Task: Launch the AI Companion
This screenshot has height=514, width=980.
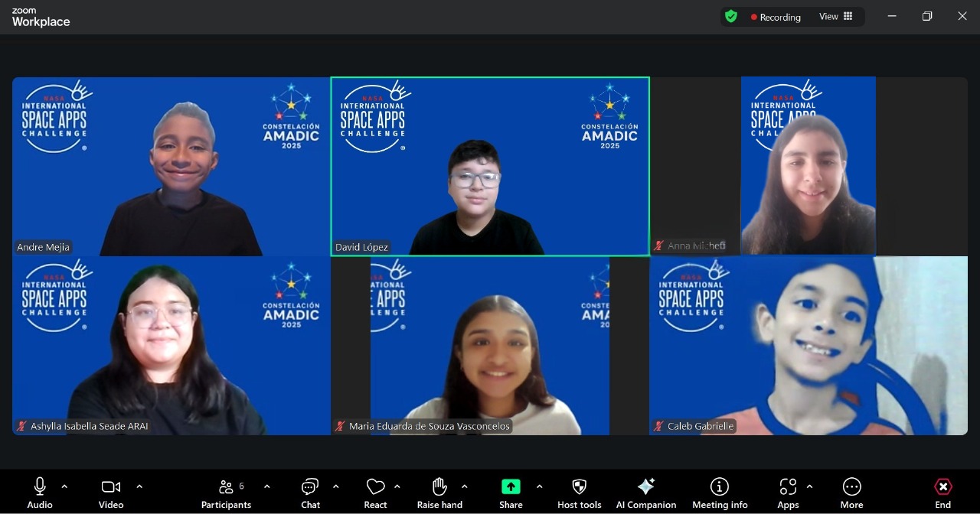Action: pyautogui.click(x=646, y=487)
